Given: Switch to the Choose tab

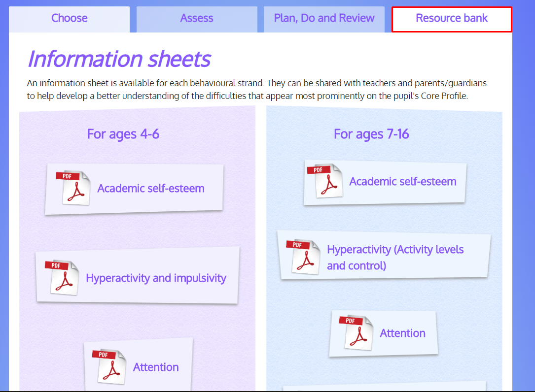Looking at the screenshot, I should pyautogui.click(x=69, y=18).
